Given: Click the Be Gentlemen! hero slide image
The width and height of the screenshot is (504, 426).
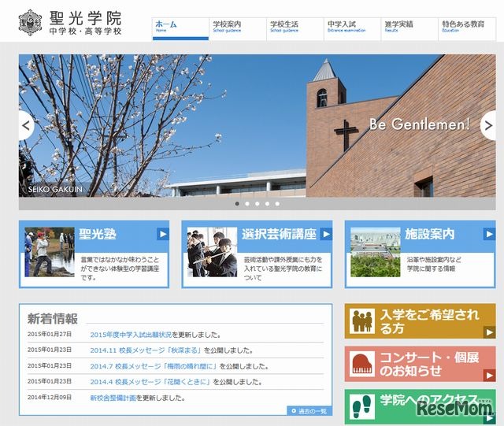Looking at the screenshot, I should (258, 126).
